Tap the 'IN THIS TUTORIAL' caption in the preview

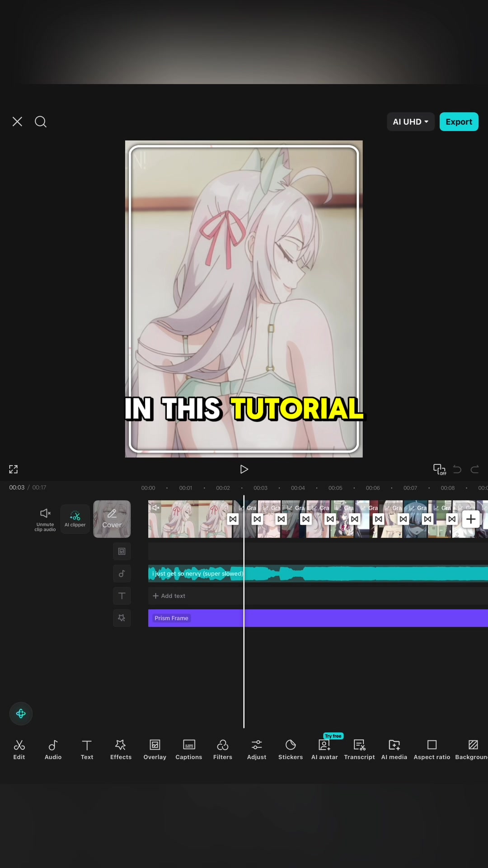(244, 409)
